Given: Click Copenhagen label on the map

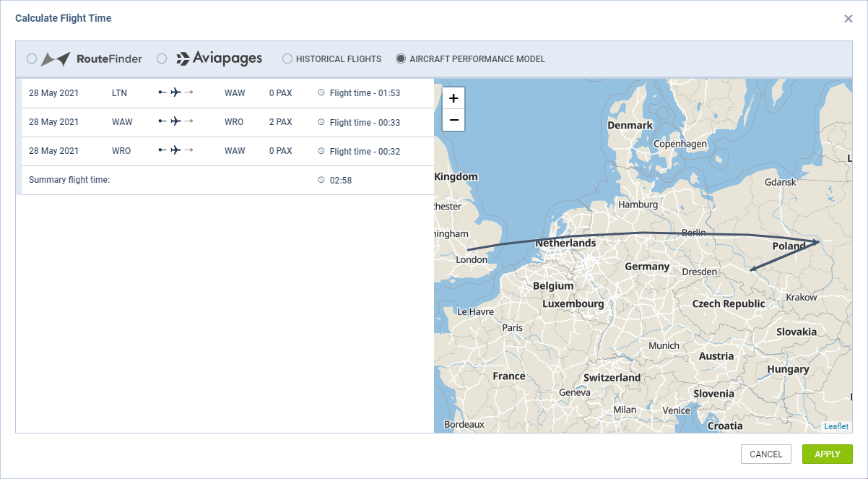Looking at the screenshot, I should [x=680, y=144].
